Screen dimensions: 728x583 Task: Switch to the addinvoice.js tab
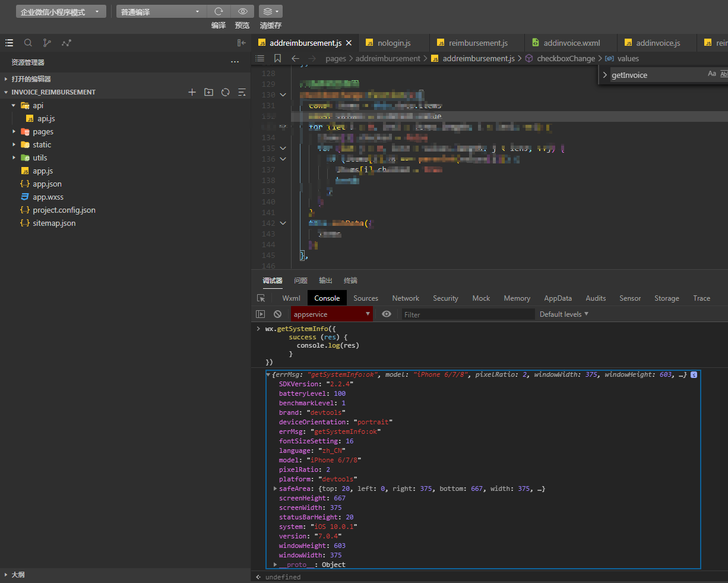pos(657,43)
